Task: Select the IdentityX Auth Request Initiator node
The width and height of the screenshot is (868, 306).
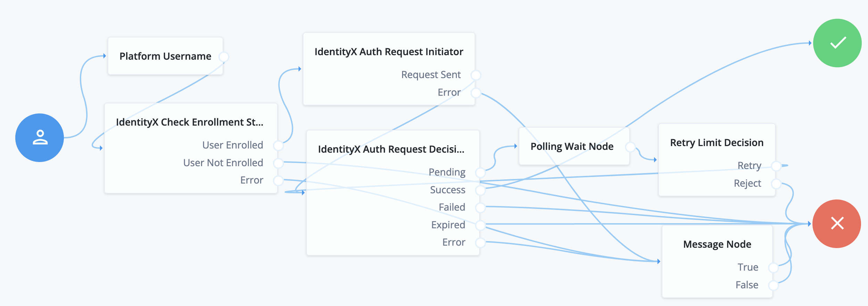Action: click(389, 52)
